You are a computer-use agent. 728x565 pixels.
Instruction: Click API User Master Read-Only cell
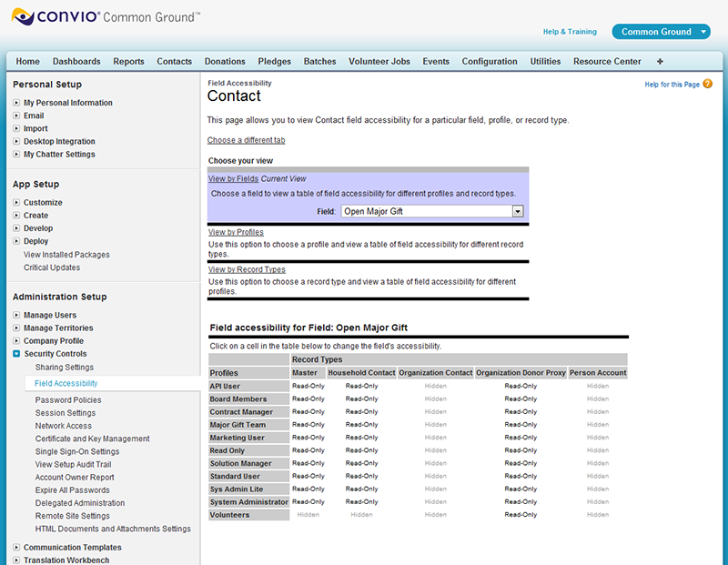(308, 387)
